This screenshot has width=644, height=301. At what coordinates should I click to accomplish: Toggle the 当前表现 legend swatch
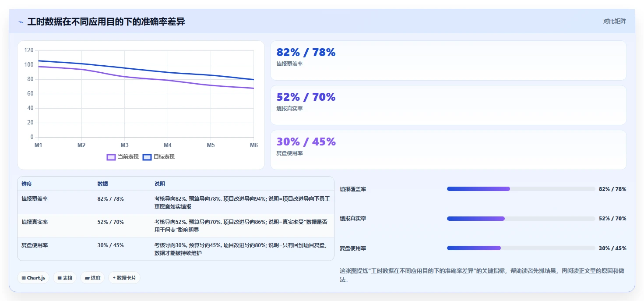tap(111, 157)
